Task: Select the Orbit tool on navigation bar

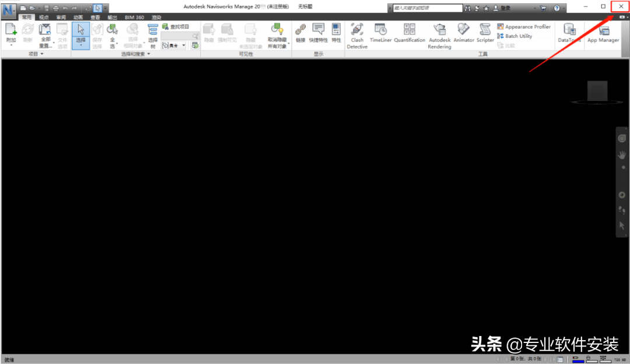Action: (622, 195)
